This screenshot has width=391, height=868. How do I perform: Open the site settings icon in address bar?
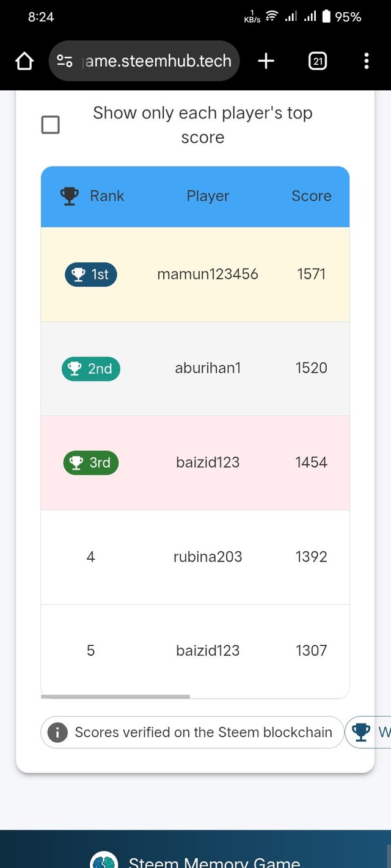point(64,61)
